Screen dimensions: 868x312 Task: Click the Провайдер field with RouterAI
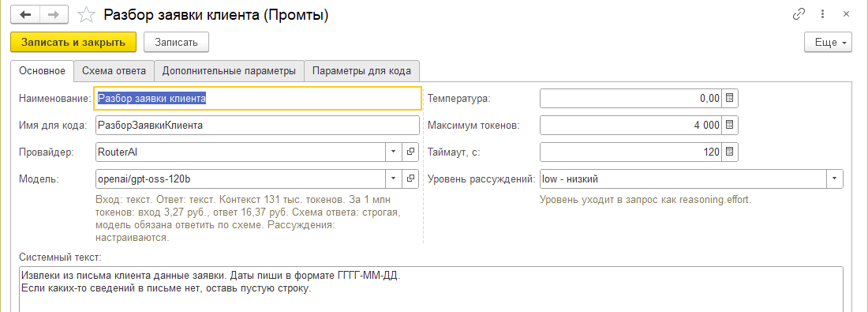click(x=241, y=152)
